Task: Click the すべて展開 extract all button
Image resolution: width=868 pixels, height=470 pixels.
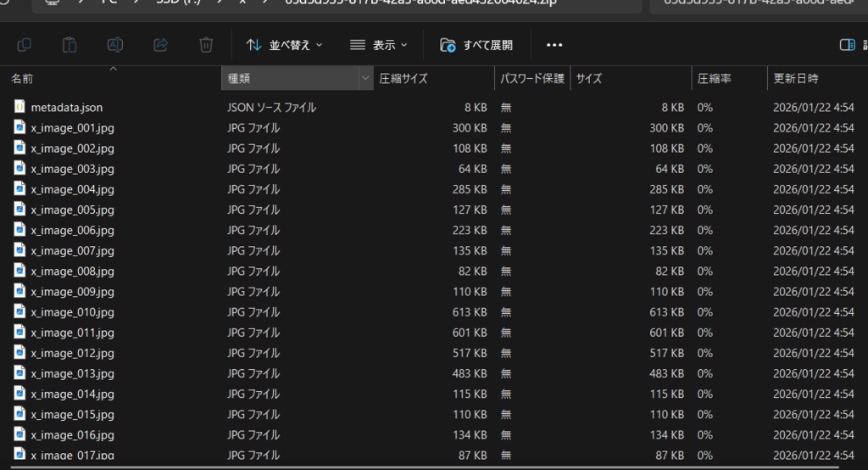Action: pyautogui.click(x=476, y=45)
